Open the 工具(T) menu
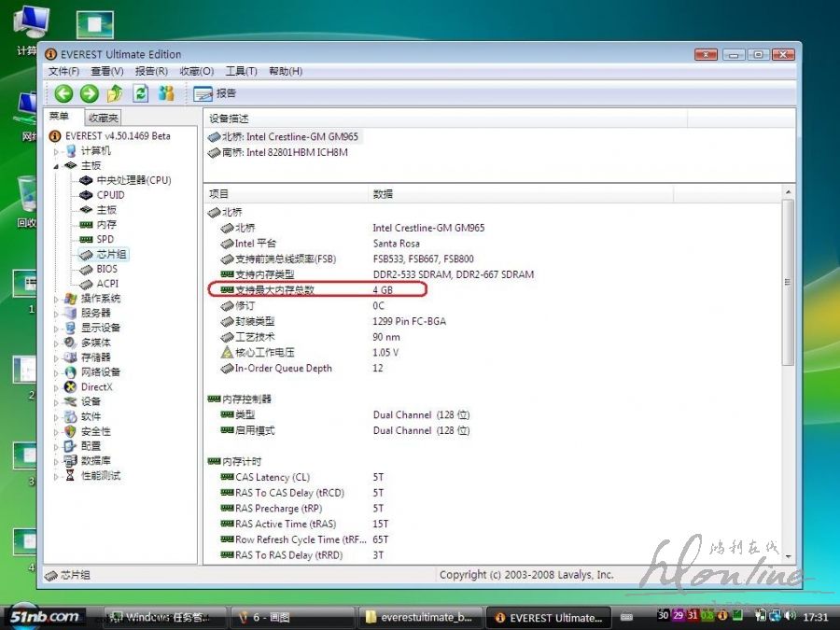Image resolution: width=840 pixels, height=630 pixels. pos(241,71)
